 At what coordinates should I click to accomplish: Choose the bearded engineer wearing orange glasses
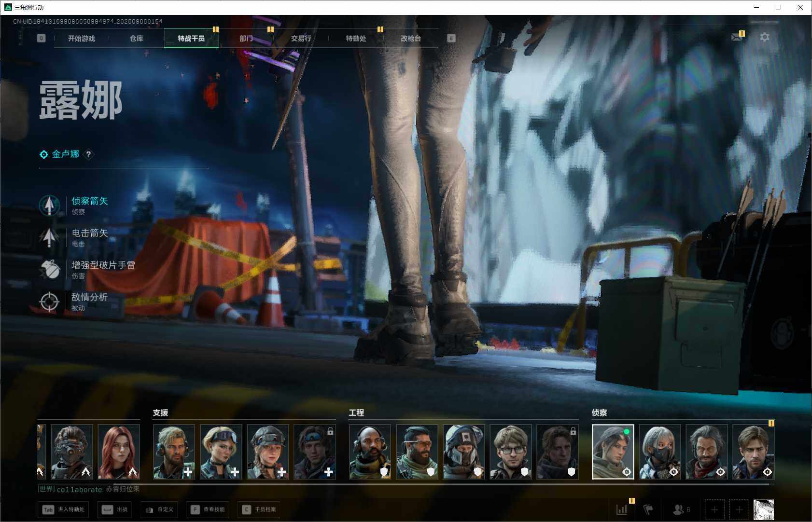pyautogui.click(x=417, y=452)
